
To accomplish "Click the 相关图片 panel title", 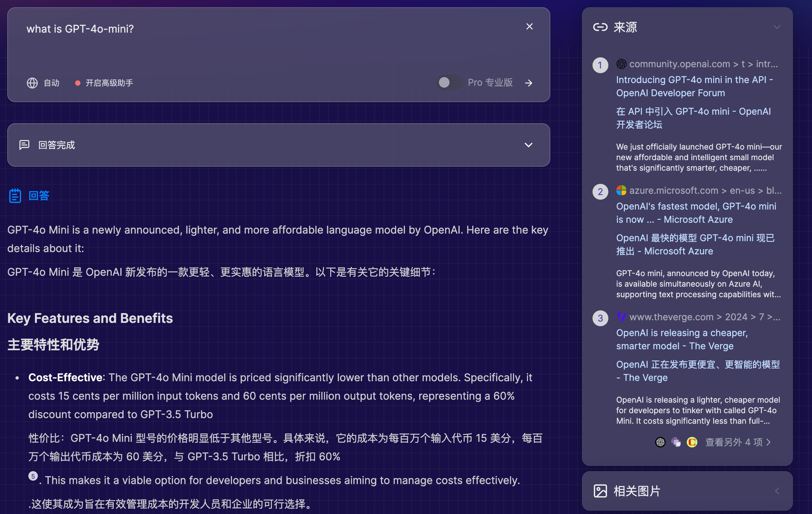I will click(637, 491).
